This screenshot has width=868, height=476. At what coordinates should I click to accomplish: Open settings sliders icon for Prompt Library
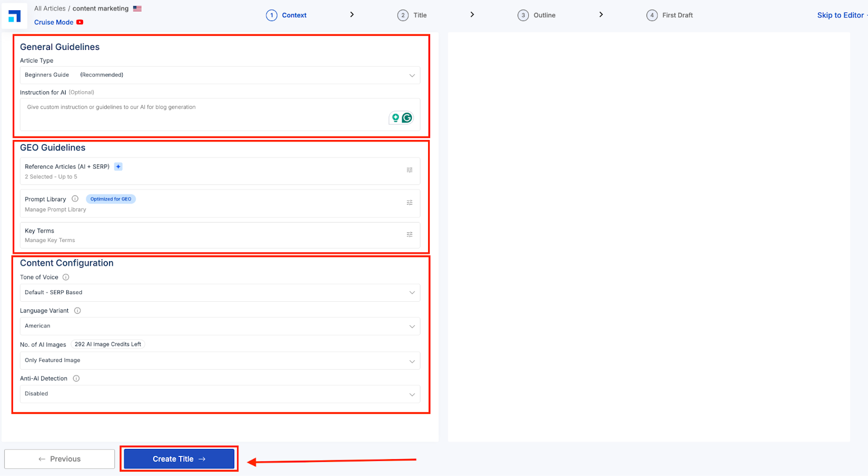coord(410,202)
